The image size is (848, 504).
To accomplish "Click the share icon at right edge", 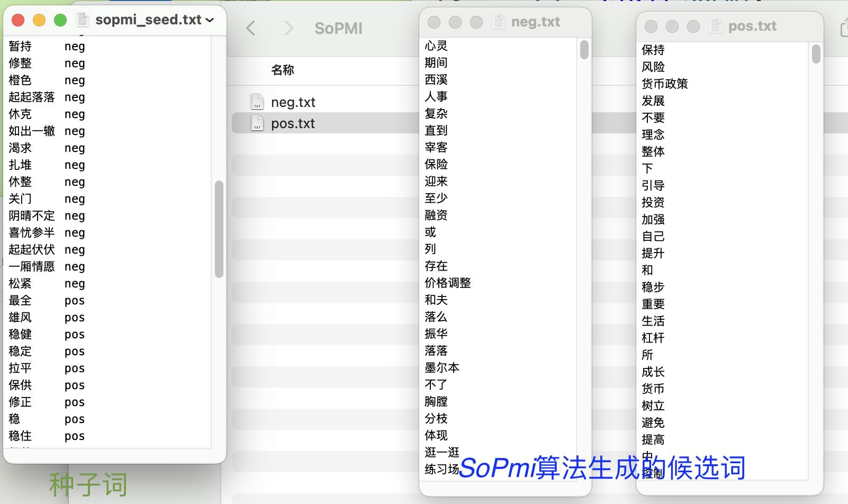I will 844,29.
